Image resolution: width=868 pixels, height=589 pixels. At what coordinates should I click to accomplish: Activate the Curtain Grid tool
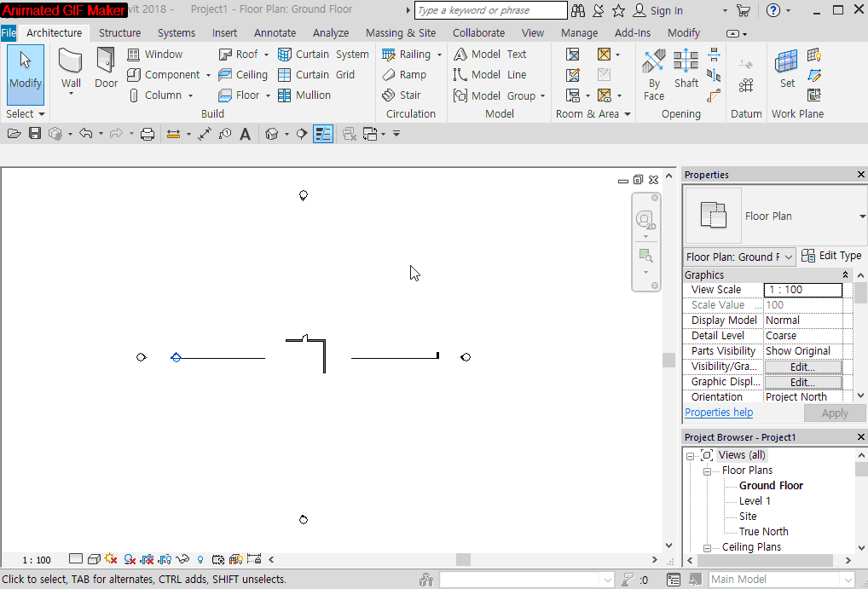tap(316, 75)
